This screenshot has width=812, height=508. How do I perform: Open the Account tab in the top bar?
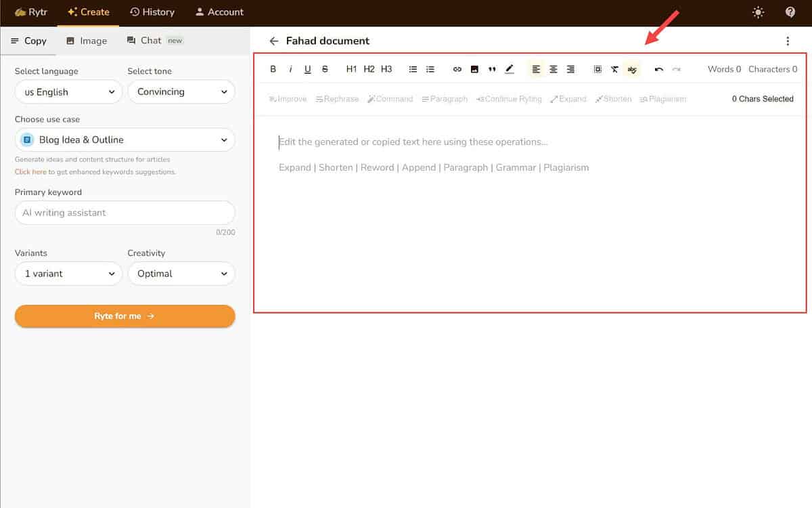[x=219, y=12]
